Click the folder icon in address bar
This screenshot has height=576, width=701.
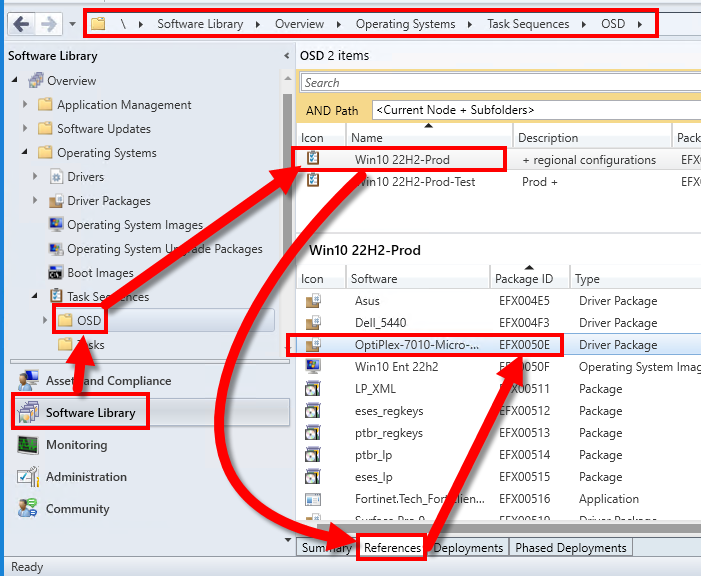98,23
